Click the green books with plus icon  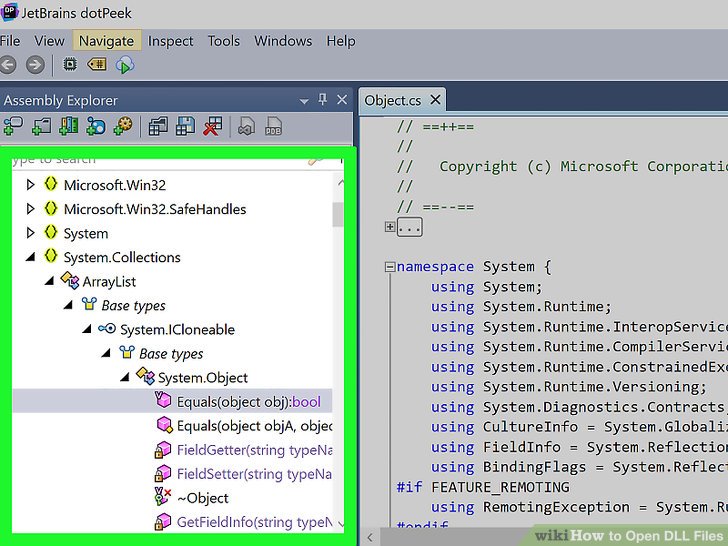pos(68,126)
